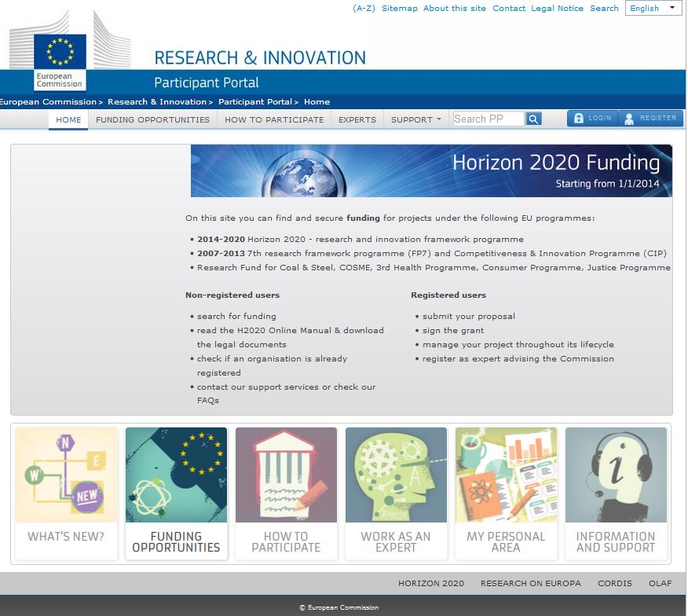Click the HOW TO PARTICIPATE tile label
This screenshot has width=688, height=616.
point(286,542)
